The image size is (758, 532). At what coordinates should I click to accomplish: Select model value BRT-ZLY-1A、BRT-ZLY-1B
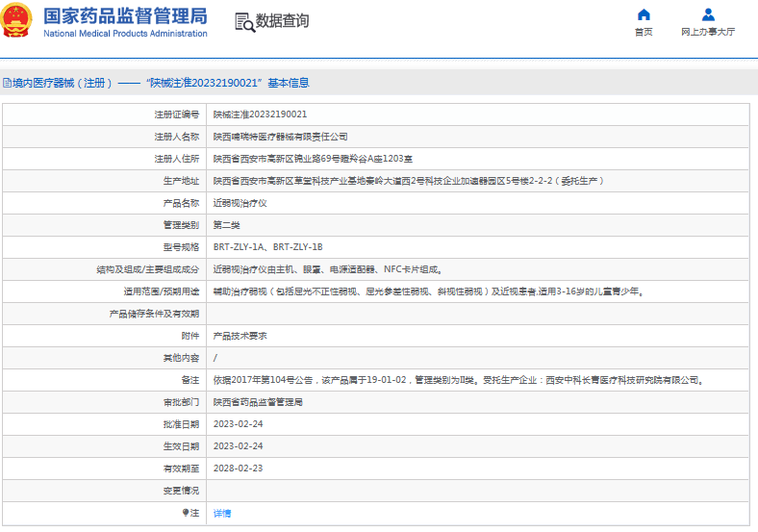267,247
